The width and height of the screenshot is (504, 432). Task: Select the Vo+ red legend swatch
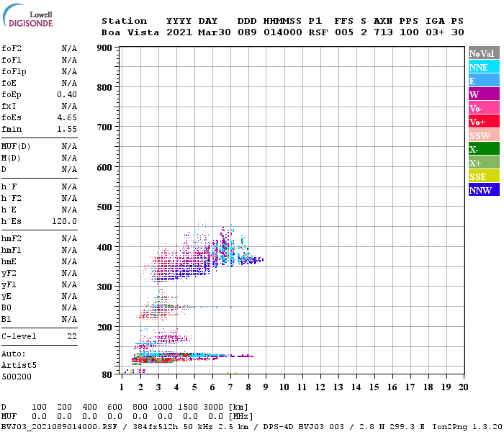pos(484,122)
